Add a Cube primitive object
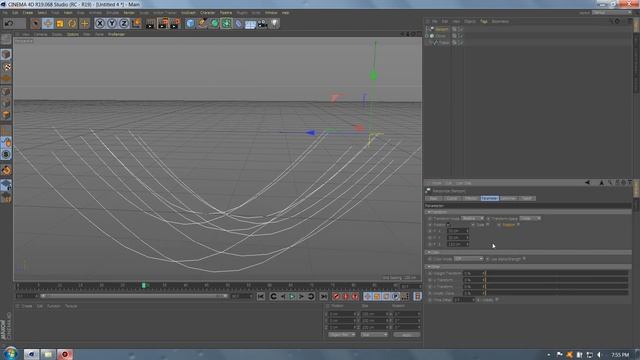Viewport: 640px width, 360px height. point(190,23)
